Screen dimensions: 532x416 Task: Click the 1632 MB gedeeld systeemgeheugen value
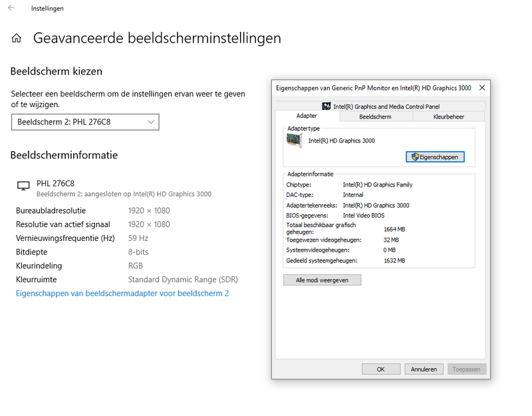click(x=394, y=261)
